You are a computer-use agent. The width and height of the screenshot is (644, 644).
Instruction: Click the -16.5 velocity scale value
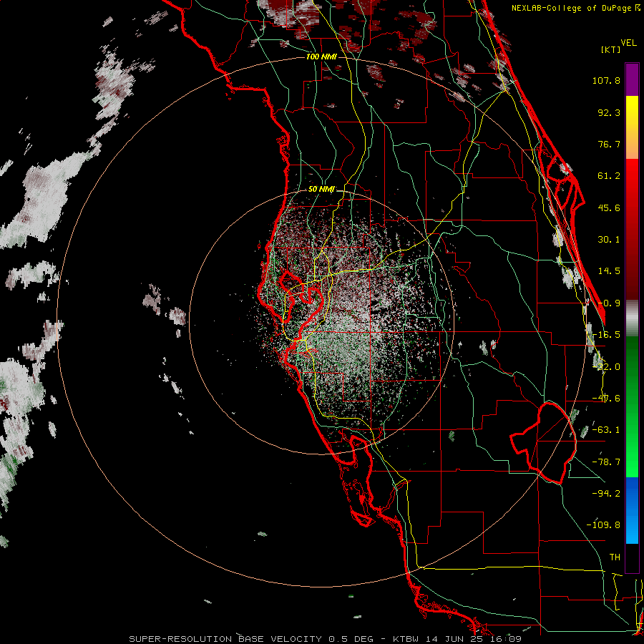(606, 335)
